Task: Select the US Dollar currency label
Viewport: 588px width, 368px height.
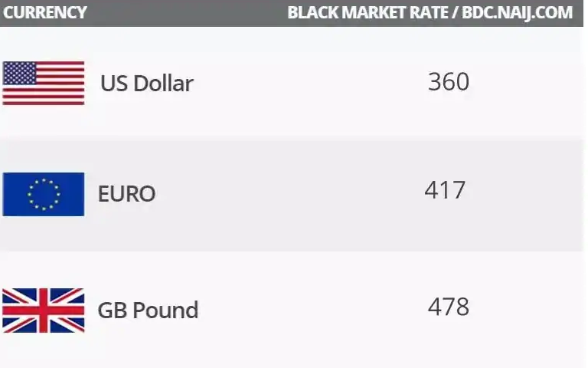Action: pos(146,83)
